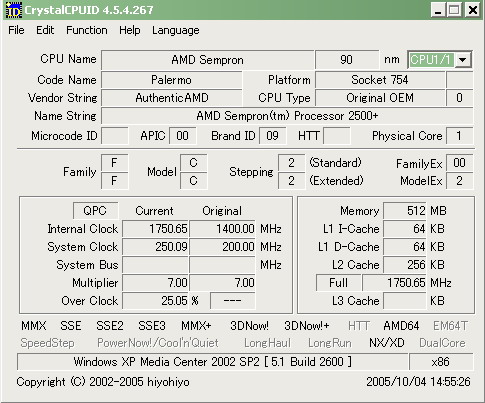Click the Over Clock 25.05 value
The height and width of the screenshot is (403, 485).
(155, 301)
